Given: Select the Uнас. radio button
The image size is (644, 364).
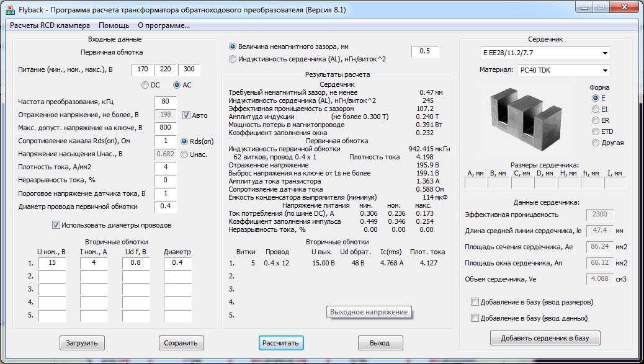Looking at the screenshot, I should coord(184,154).
